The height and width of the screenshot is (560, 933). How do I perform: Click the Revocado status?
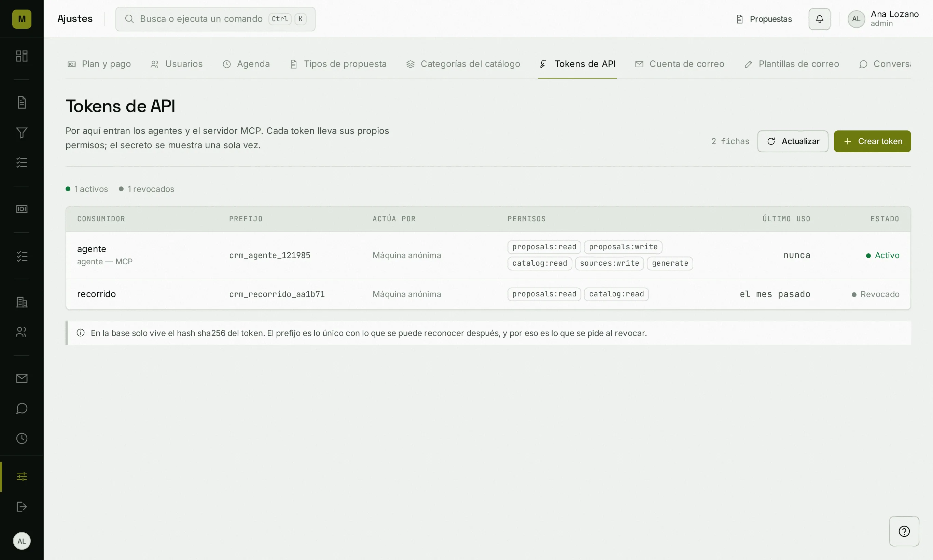coord(875,294)
